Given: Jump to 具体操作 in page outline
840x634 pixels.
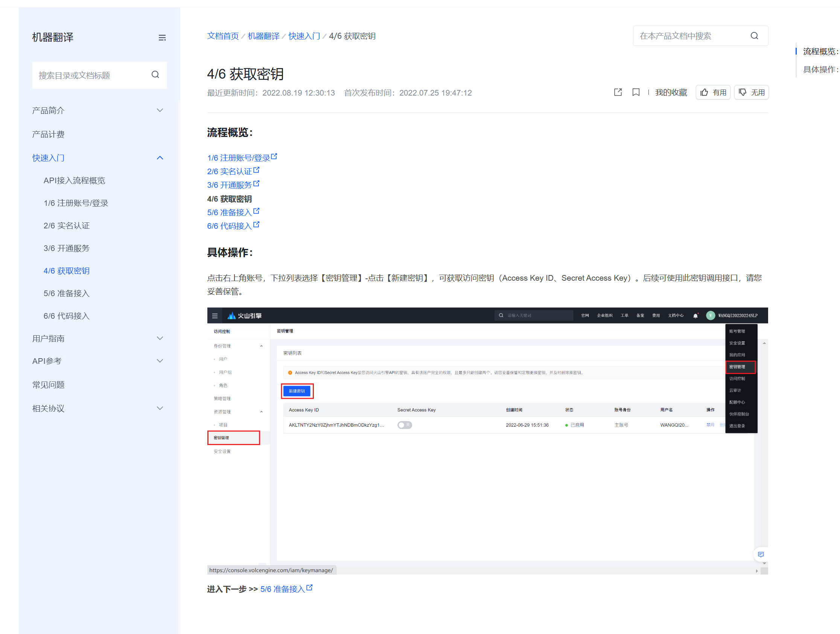Looking at the screenshot, I should (x=820, y=70).
